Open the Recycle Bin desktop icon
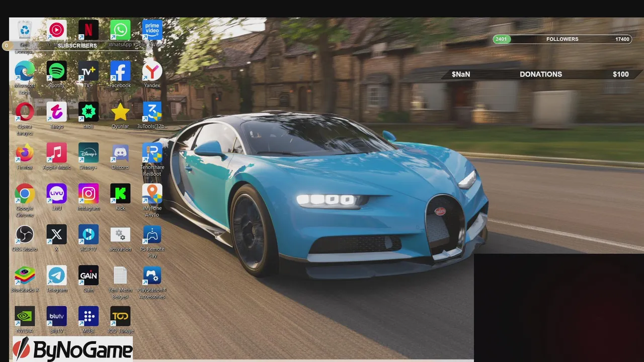Screen dimensions: 644x362 25,30
